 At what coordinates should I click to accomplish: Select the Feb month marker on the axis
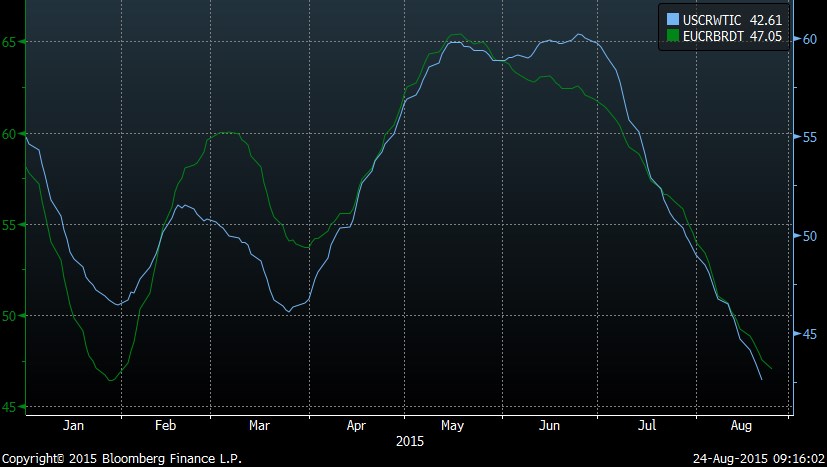click(167, 426)
